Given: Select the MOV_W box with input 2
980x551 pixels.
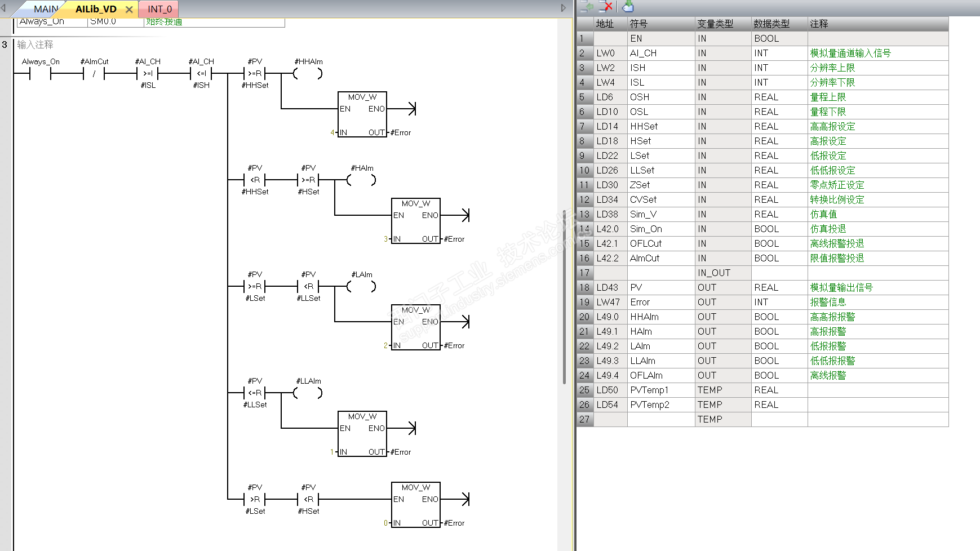Looking at the screenshot, I should pos(416,328).
